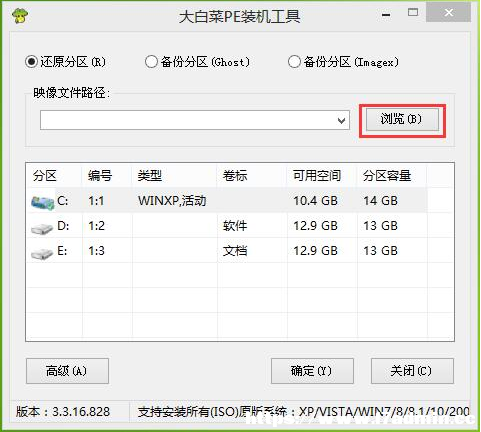This screenshot has width=481, height=432.
Task: Close window using title bar X
Action: 449,13
